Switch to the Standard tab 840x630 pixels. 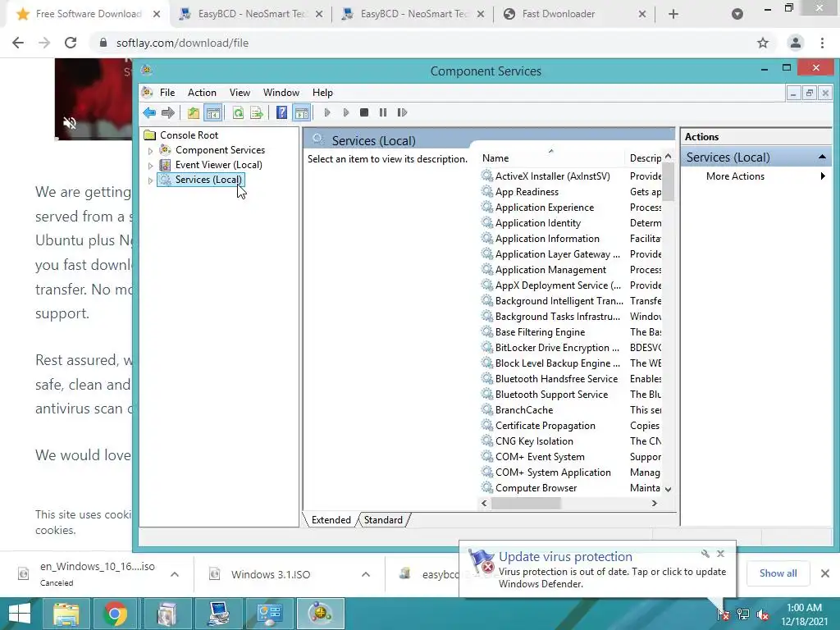[383, 519]
